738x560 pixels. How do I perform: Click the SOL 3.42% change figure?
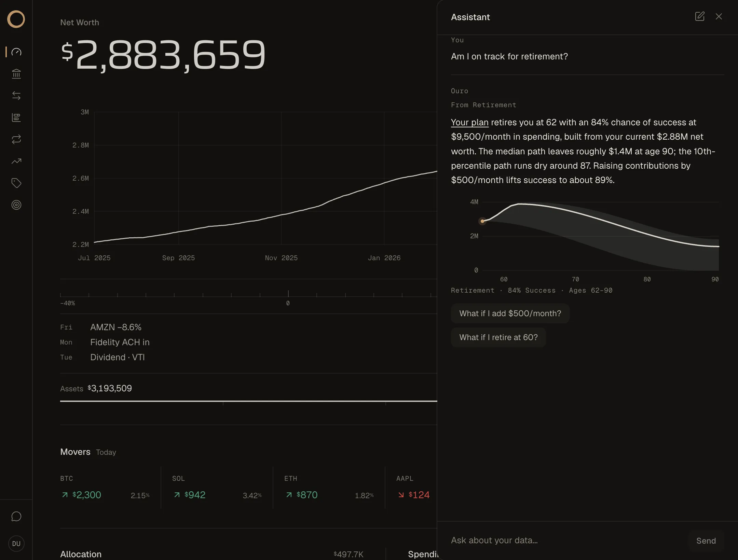coord(252,495)
